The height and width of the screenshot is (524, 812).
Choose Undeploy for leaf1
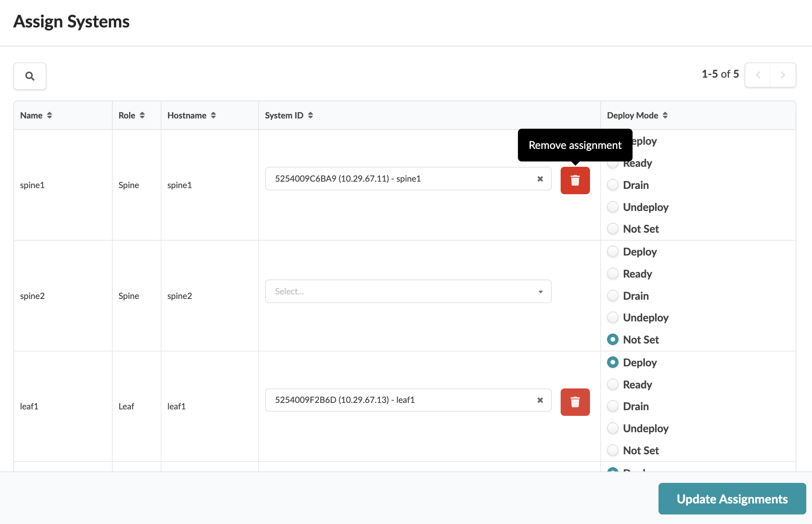click(x=612, y=428)
